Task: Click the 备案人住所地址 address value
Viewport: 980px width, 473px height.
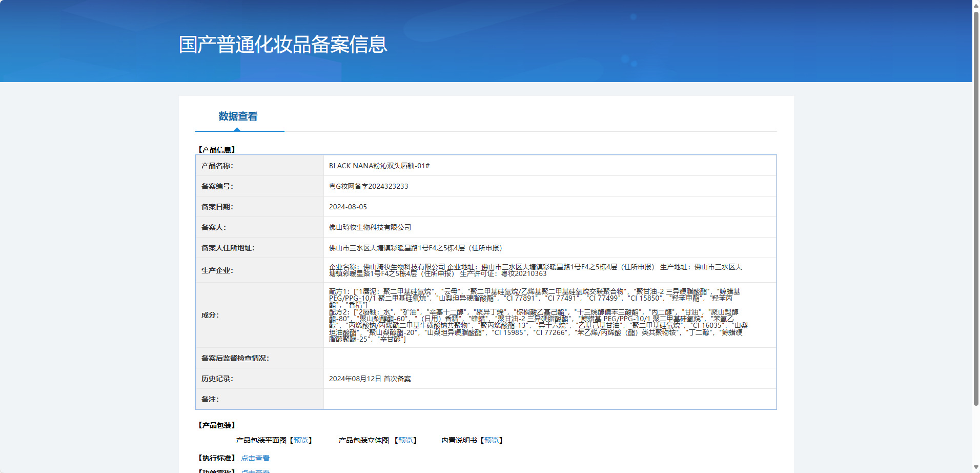Action: coord(417,248)
